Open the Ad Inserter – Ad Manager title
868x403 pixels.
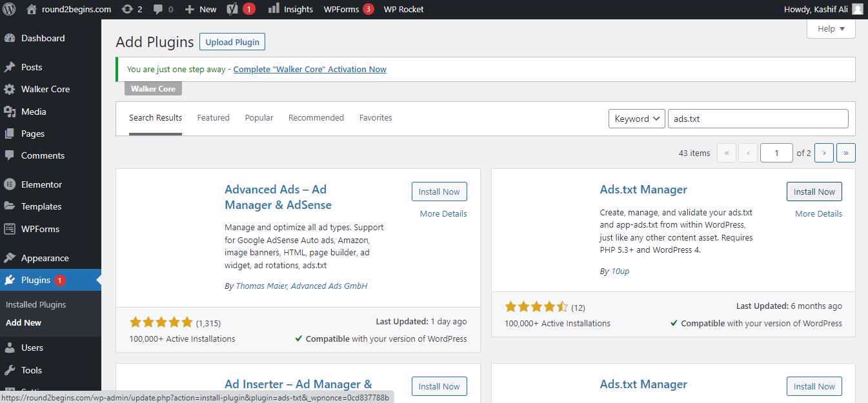coord(298,384)
